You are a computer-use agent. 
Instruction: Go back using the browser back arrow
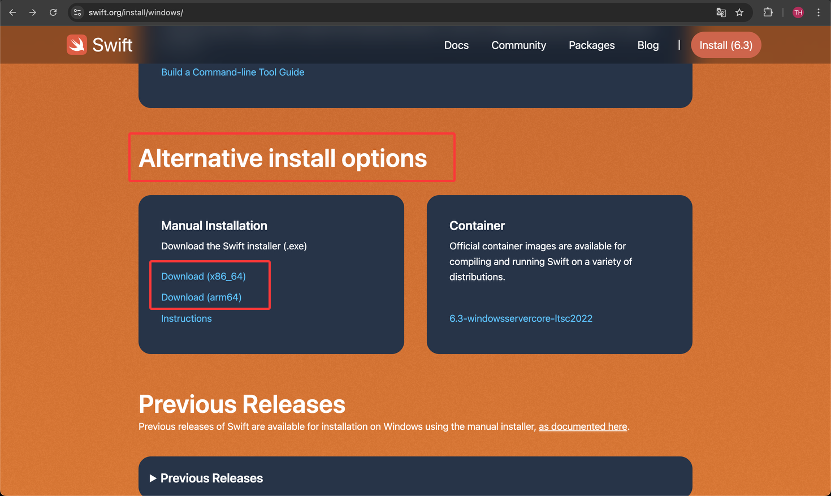click(x=13, y=12)
